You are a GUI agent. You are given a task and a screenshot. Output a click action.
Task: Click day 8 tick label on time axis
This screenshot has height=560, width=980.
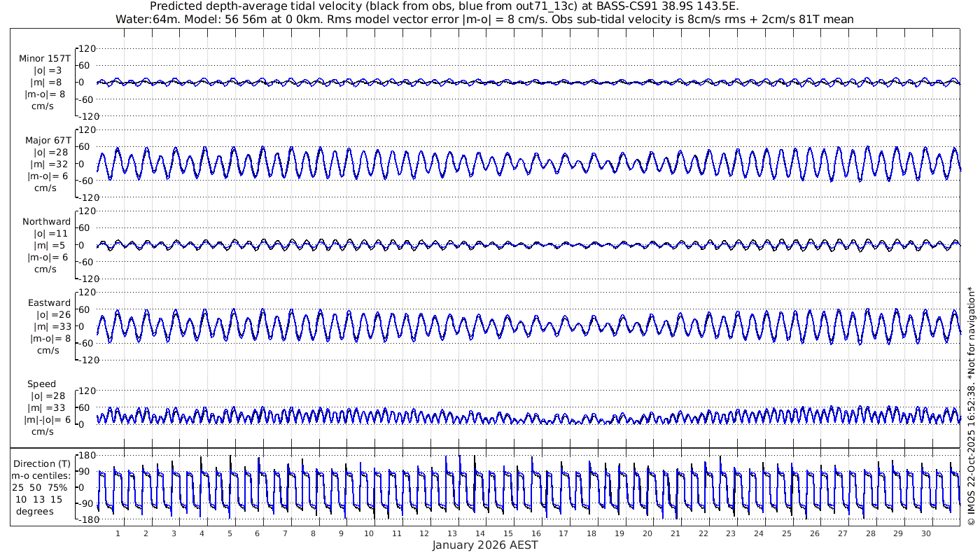click(x=313, y=533)
